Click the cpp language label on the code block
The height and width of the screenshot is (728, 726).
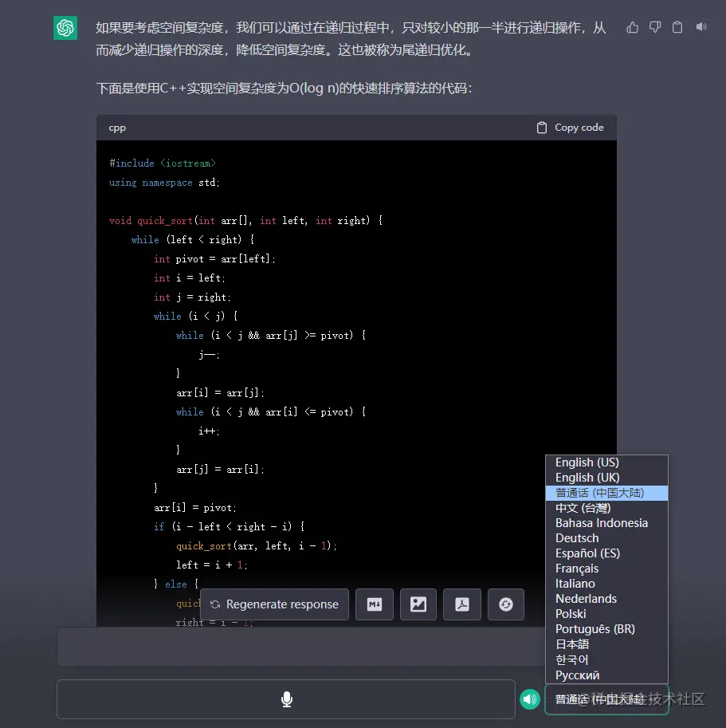[117, 128]
